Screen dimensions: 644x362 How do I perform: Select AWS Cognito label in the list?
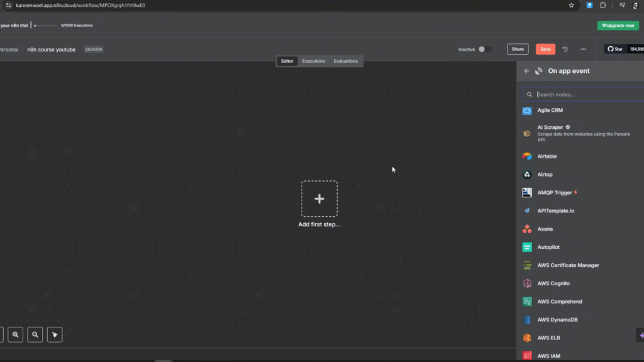[x=553, y=283]
